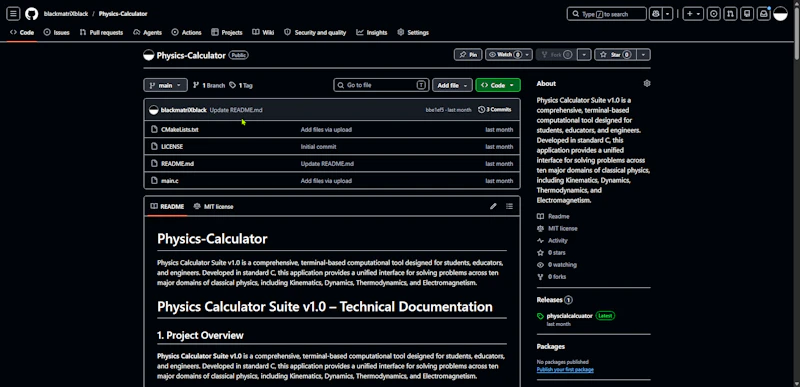Open the Readme link in About
This screenshot has height=387, width=800.
(559, 217)
